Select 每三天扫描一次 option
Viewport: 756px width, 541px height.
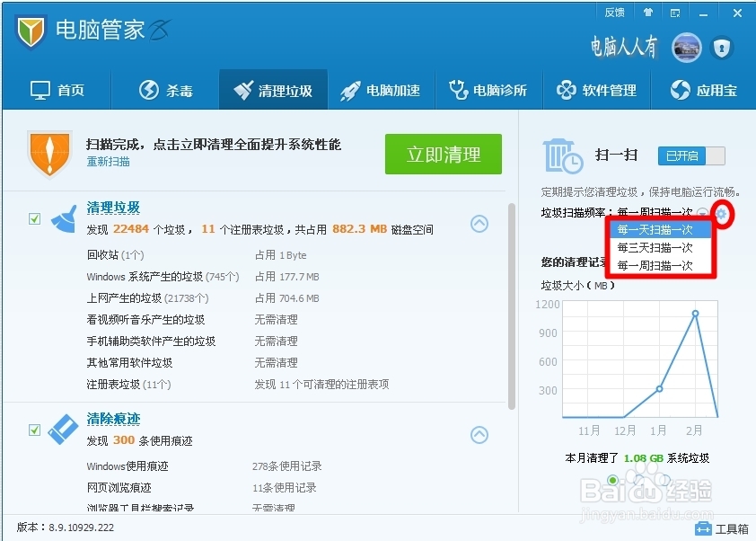(x=661, y=247)
